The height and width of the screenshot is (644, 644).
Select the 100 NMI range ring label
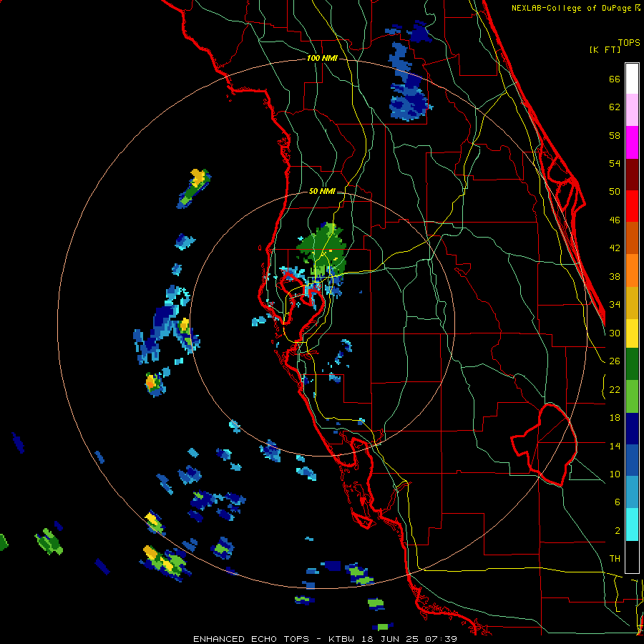321,59
